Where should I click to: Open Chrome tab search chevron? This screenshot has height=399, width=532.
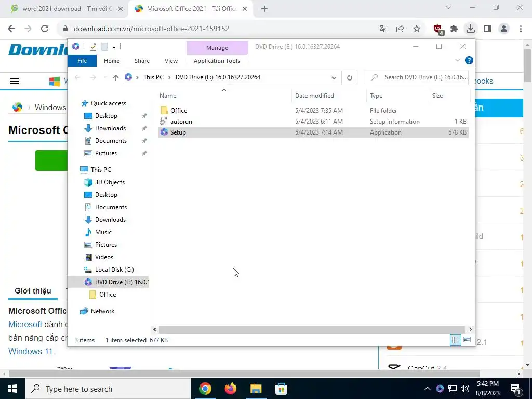pyautogui.click(x=448, y=7)
